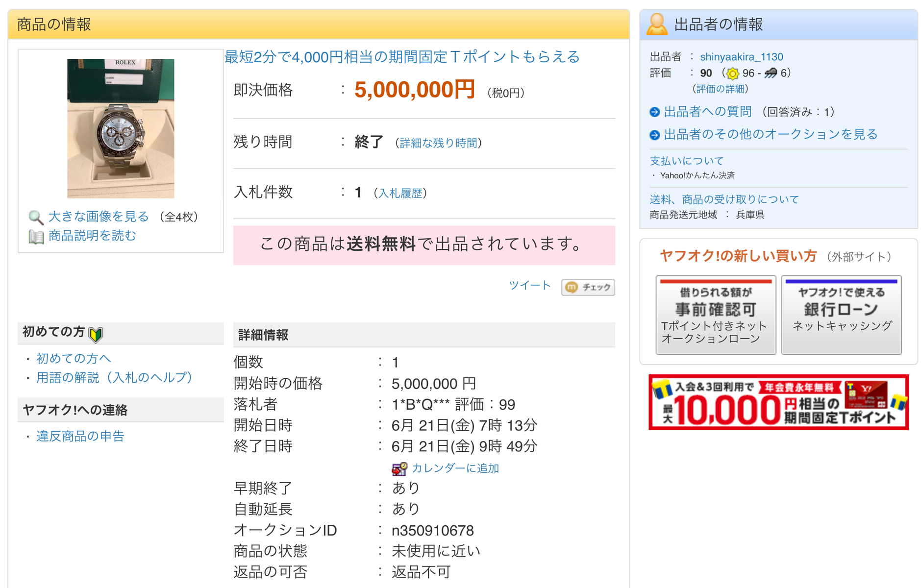Viewport: 921px width, 588px height.
Task: Click カレンダーに追加 link
Action: pos(455,468)
